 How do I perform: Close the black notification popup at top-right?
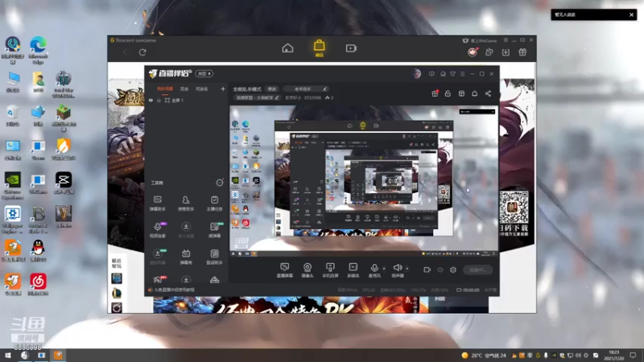(x=631, y=14)
